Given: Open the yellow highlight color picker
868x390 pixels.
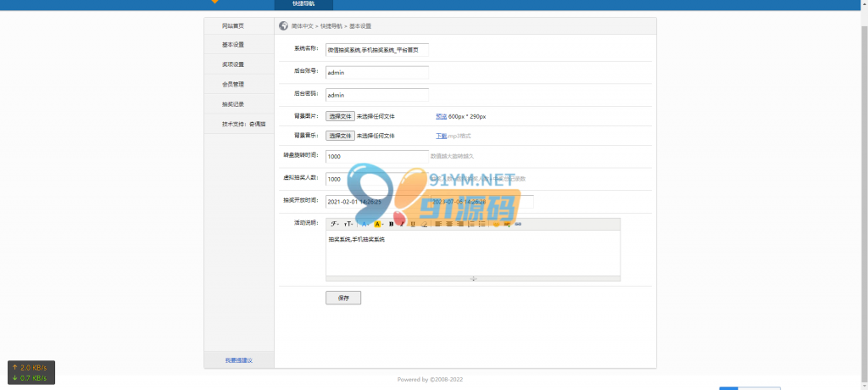Looking at the screenshot, I should point(378,224).
